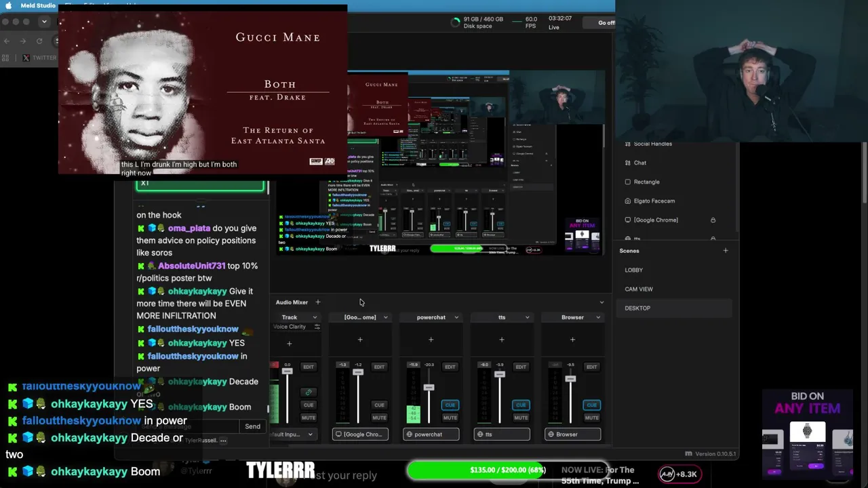Click EDIT on the Track channel
Screen dimensions: 868x488
[309, 367]
